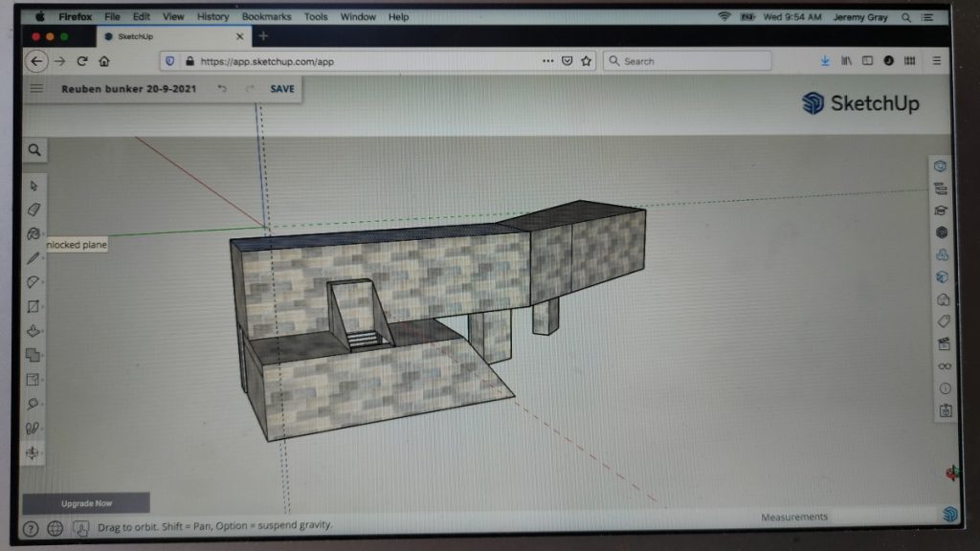The width and height of the screenshot is (980, 551).
Task: Select the Search tool magnifier in SketchUp
Action: coord(34,150)
